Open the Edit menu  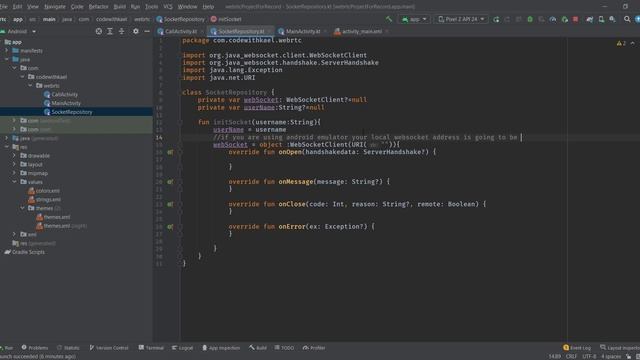click(17, 7)
